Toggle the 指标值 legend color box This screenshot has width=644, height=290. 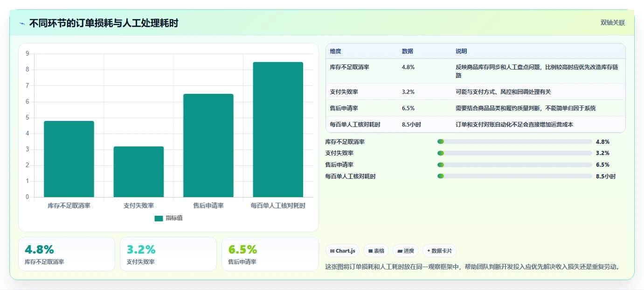pos(159,218)
